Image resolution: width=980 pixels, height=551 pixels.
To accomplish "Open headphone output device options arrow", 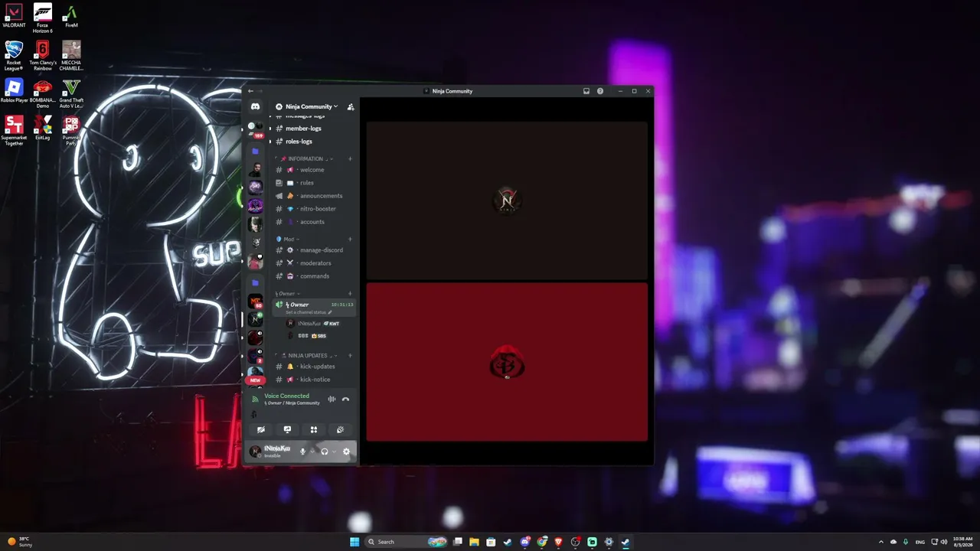I will point(334,452).
